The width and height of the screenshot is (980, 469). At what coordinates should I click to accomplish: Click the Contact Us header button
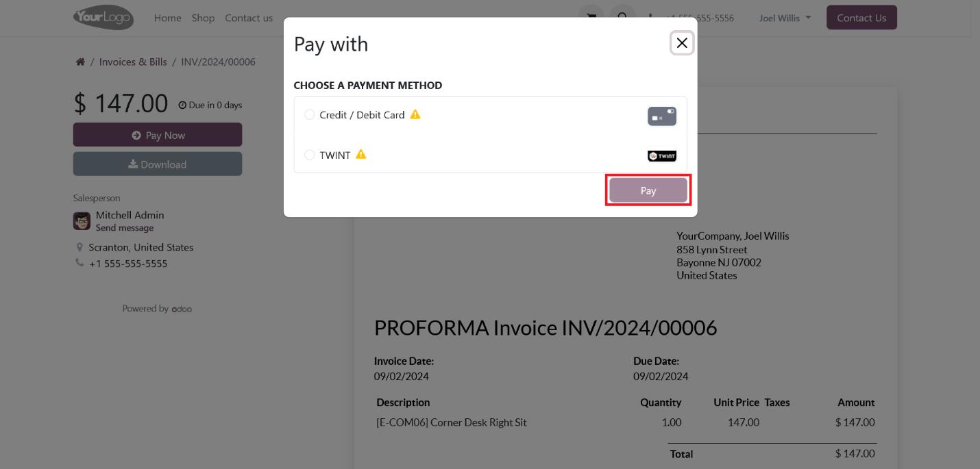861,18
